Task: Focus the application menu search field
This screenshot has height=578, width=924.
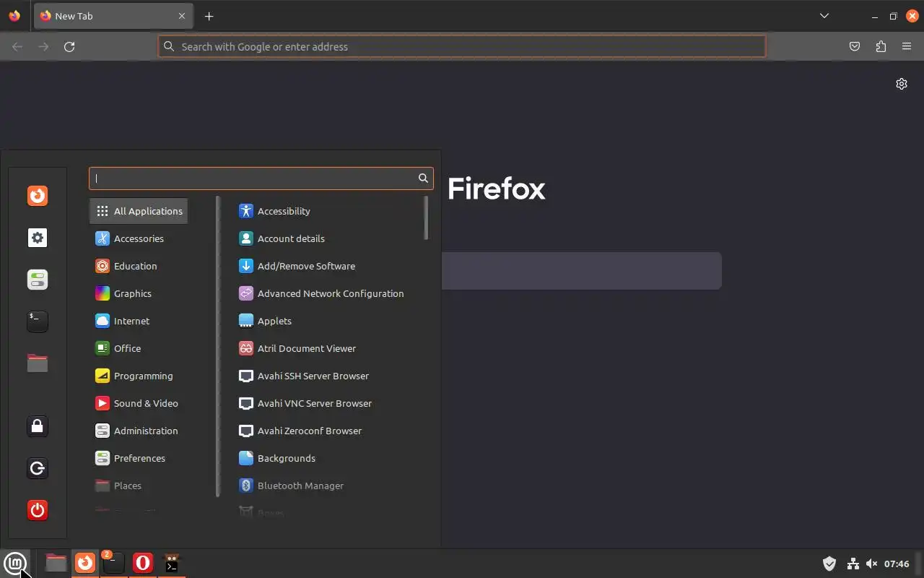Action: pyautogui.click(x=261, y=178)
